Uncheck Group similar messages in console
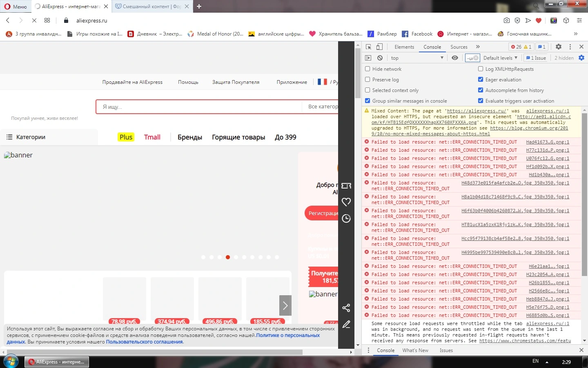Screen dimensions: 588x368 click(367, 101)
